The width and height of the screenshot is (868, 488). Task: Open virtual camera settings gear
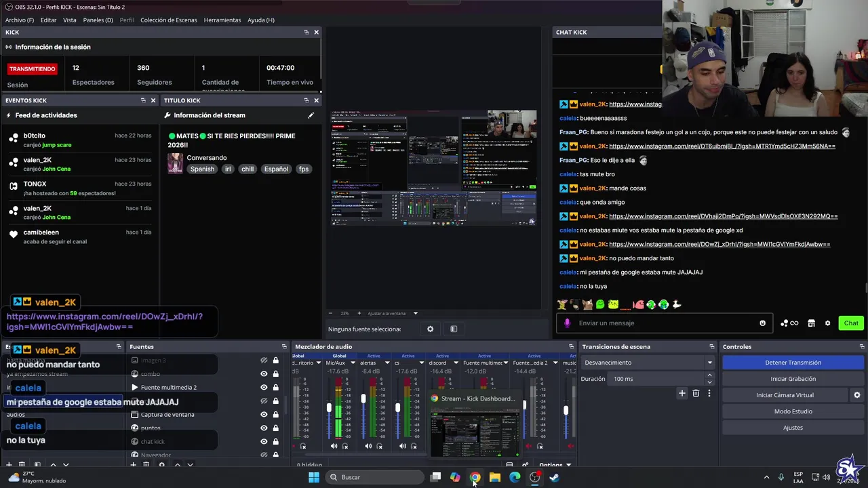[x=857, y=395]
